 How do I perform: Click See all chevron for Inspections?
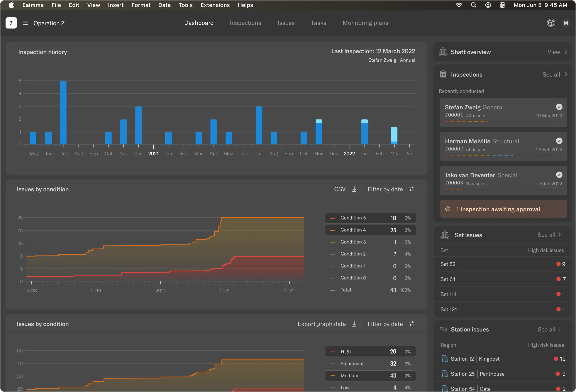566,74
